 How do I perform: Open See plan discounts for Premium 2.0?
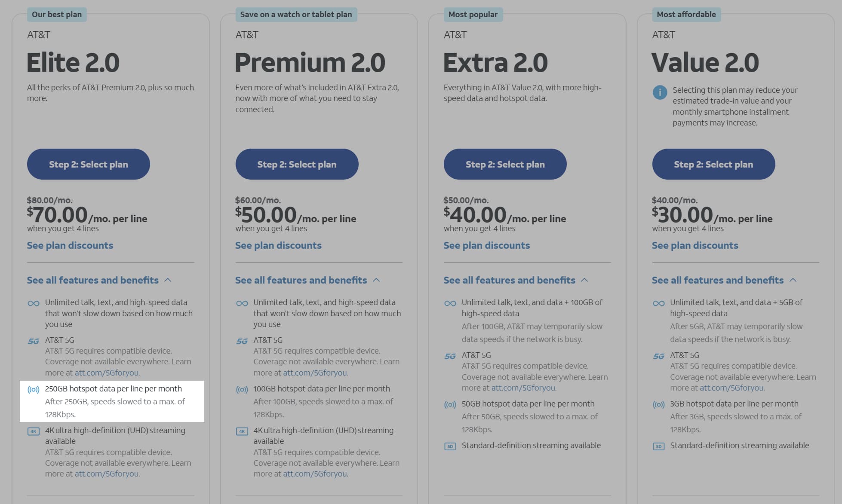click(278, 245)
